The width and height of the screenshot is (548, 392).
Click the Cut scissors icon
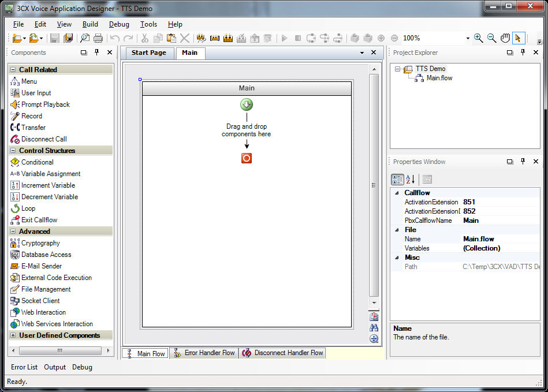[145, 38]
